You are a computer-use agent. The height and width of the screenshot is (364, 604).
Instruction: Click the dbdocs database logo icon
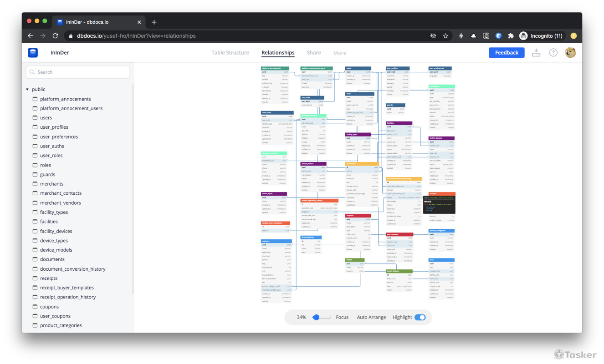coord(33,53)
